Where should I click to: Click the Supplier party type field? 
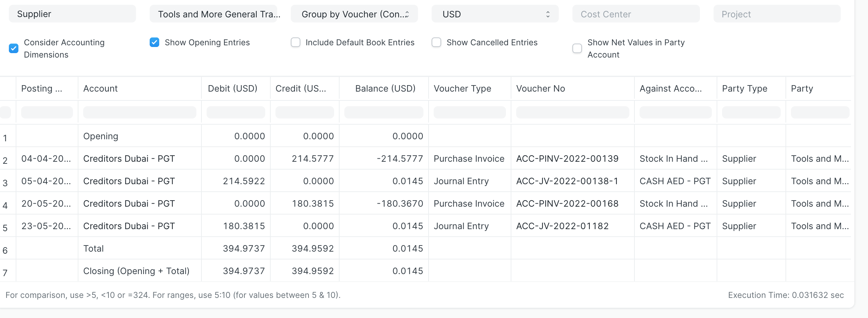point(72,14)
